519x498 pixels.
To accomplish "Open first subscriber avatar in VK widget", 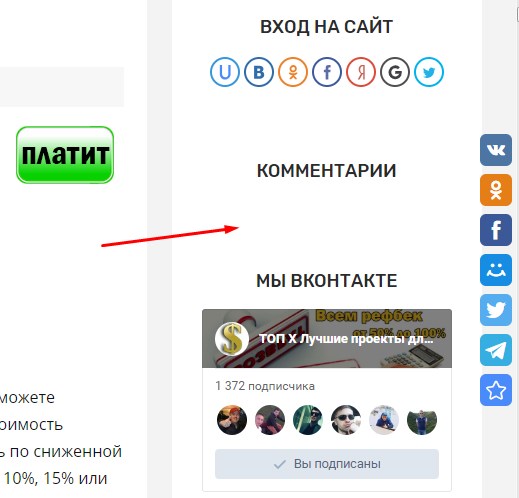I will click(x=232, y=420).
